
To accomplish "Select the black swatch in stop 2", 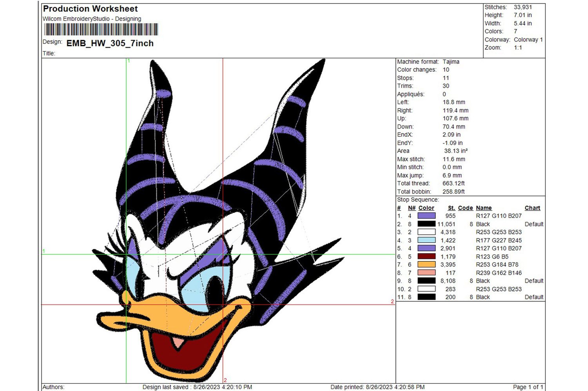I will (x=426, y=224).
